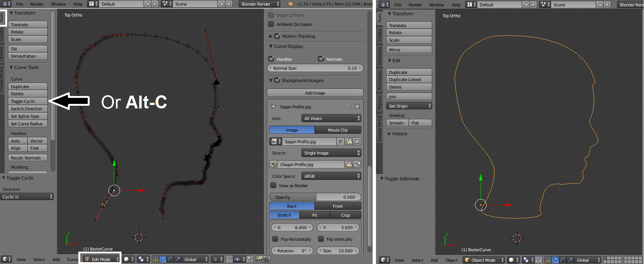
Task: Browse image datablock icon for Sagan Profile.jpg
Action: tap(276, 141)
